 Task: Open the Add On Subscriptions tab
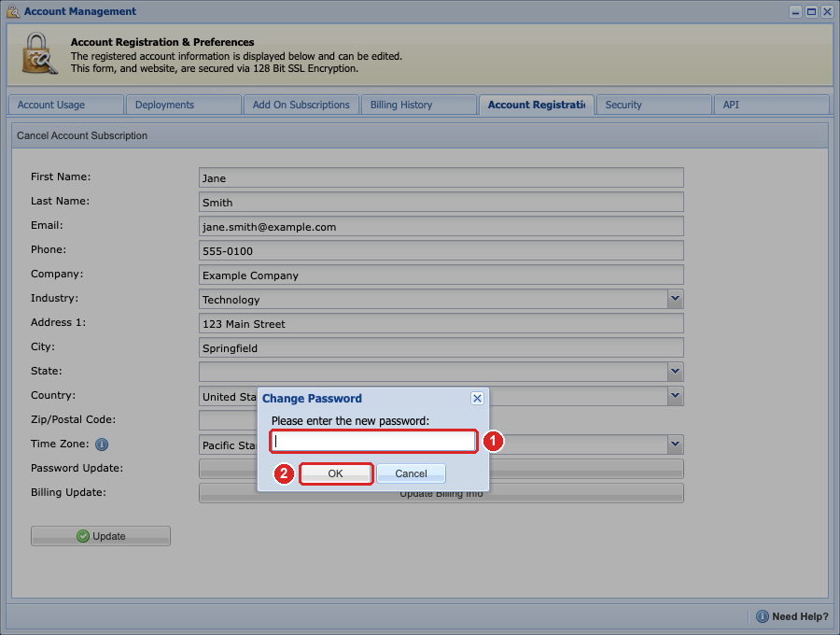pyautogui.click(x=301, y=105)
